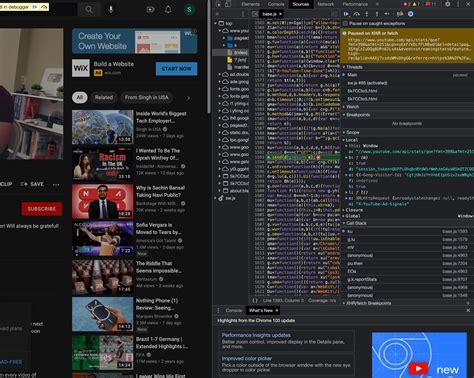The width and height of the screenshot is (474, 378).
Task: Select the All filter chip
Action: tap(80, 97)
